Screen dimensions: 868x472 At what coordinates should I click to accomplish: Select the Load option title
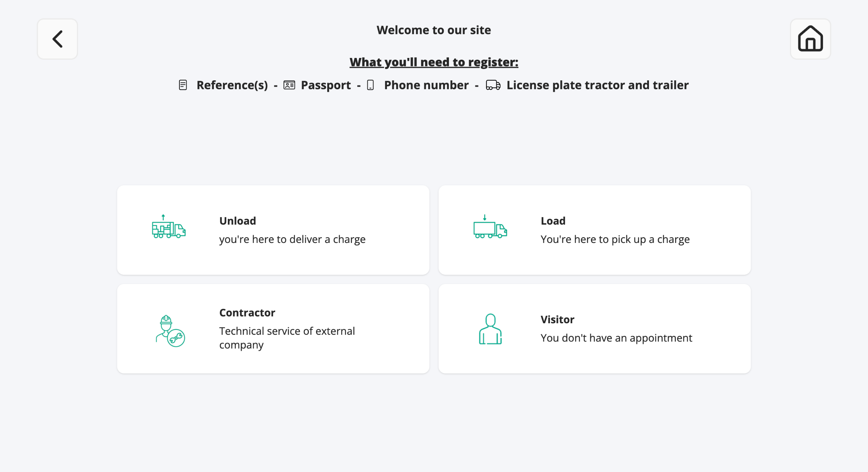[553, 221]
